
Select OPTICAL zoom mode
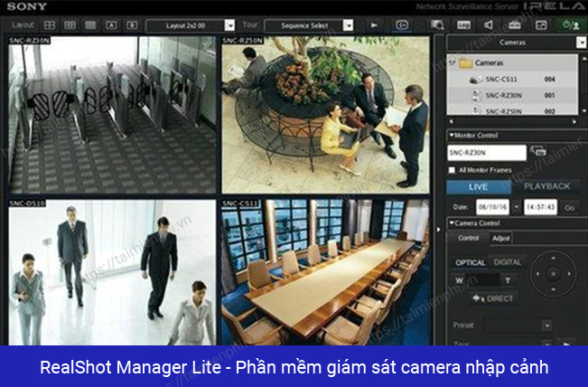(471, 263)
